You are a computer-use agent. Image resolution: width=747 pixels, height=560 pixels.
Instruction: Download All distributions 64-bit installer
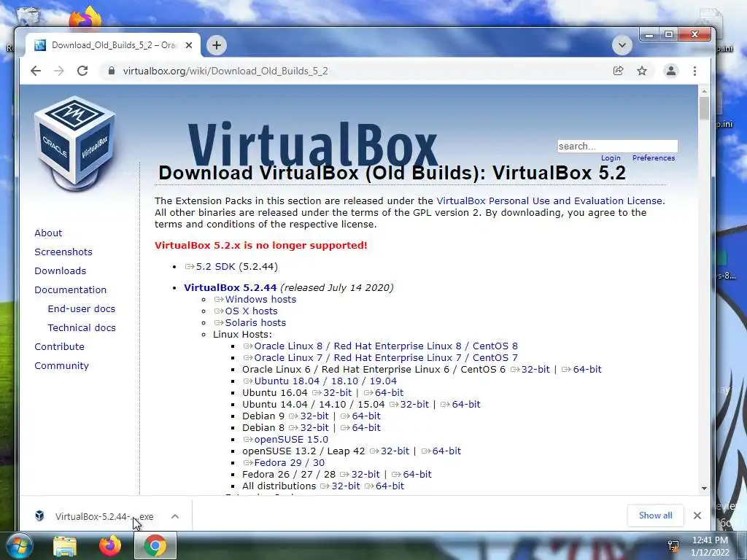point(384,486)
